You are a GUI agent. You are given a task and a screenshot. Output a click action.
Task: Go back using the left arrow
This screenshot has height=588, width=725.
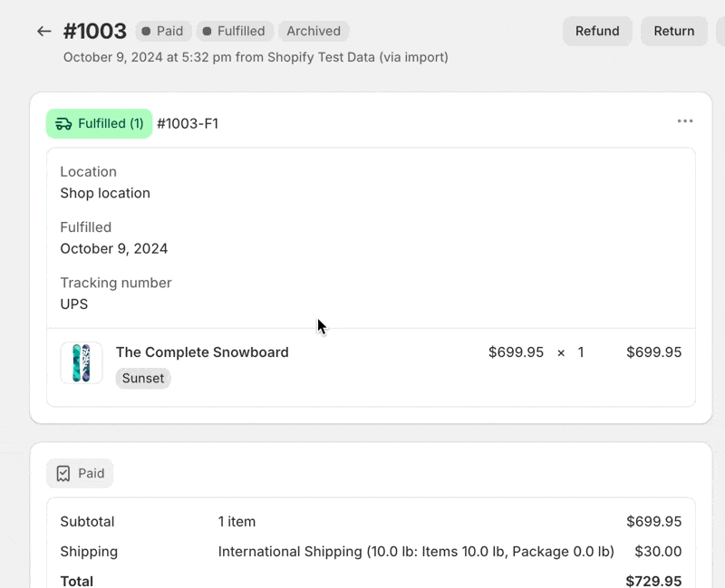click(43, 32)
